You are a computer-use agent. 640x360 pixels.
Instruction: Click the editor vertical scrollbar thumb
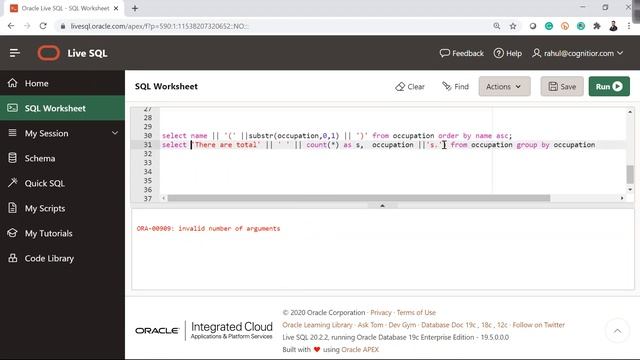(x=630, y=175)
